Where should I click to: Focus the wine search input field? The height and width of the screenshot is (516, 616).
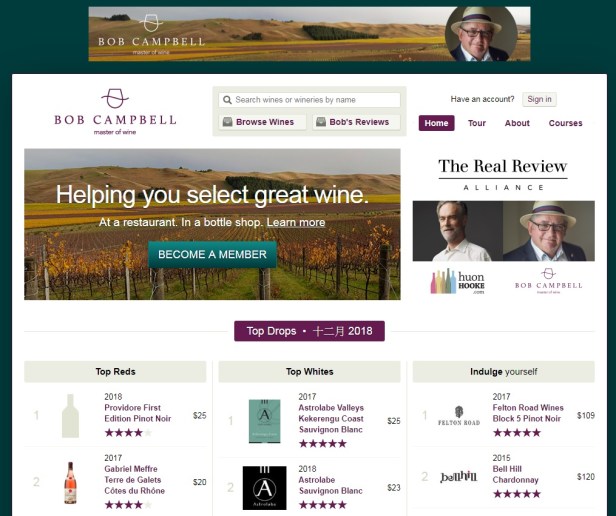pyautogui.click(x=310, y=100)
